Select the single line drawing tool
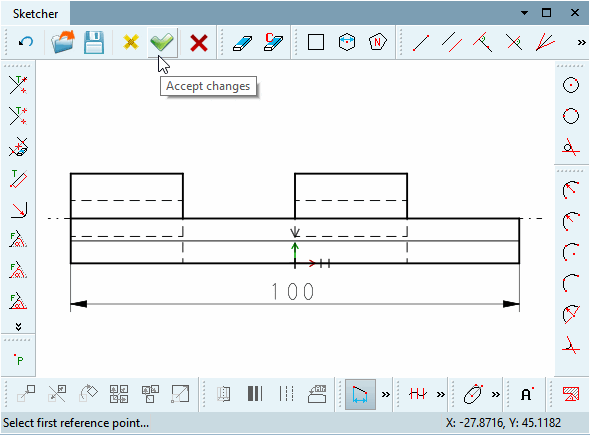The height and width of the screenshot is (435, 590). [421, 43]
